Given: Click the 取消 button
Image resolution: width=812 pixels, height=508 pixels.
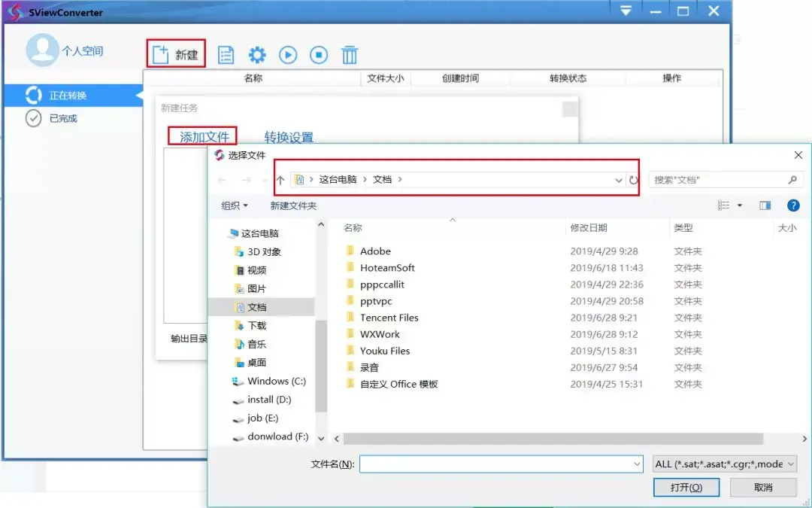Looking at the screenshot, I should pyautogui.click(x=764, y=487).
